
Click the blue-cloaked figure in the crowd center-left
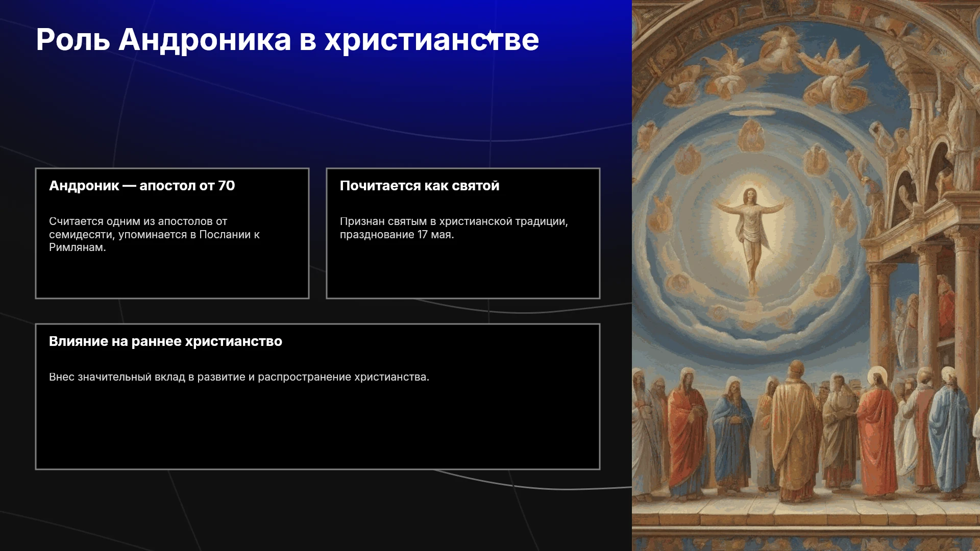point(732,434)
